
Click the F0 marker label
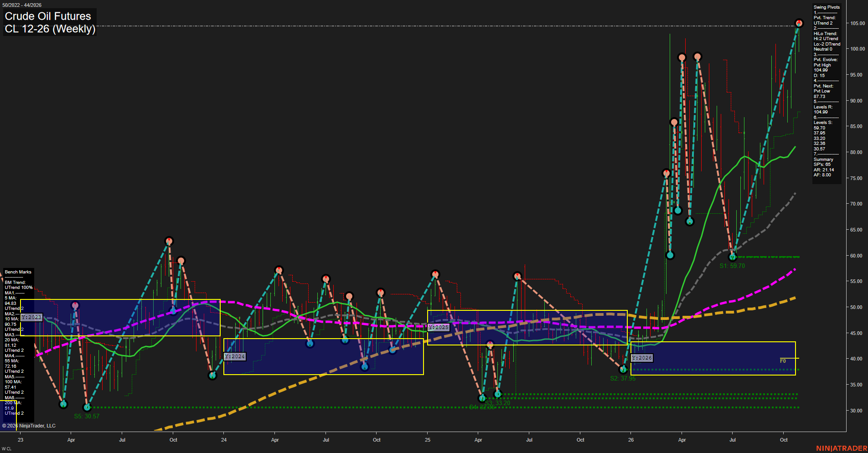pyautogui.click(x=783, y=361)
